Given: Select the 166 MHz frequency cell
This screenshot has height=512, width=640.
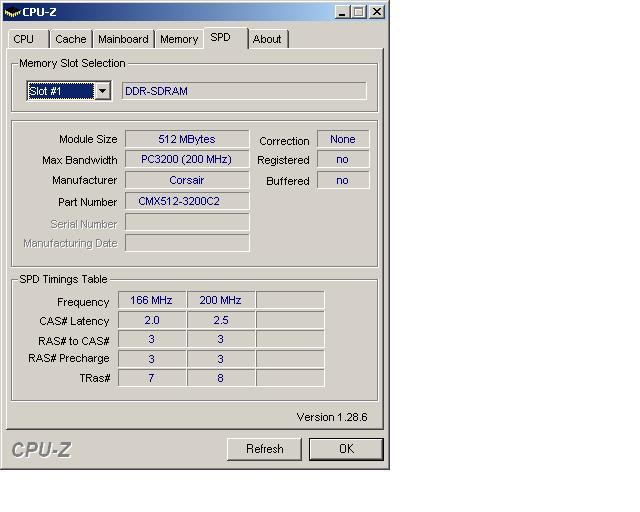Looking at the screenshot, I should [152, 300].
